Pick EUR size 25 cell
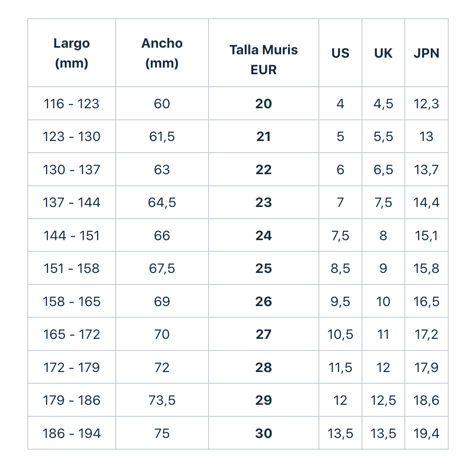The height and width of the screenshot is (467, 476). pos(263,268)
